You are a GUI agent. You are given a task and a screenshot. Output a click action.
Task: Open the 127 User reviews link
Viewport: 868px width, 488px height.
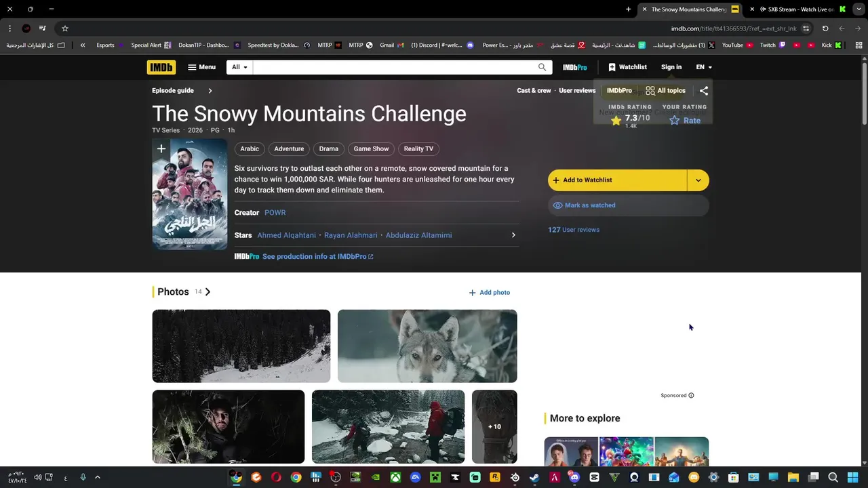(574, 230)
